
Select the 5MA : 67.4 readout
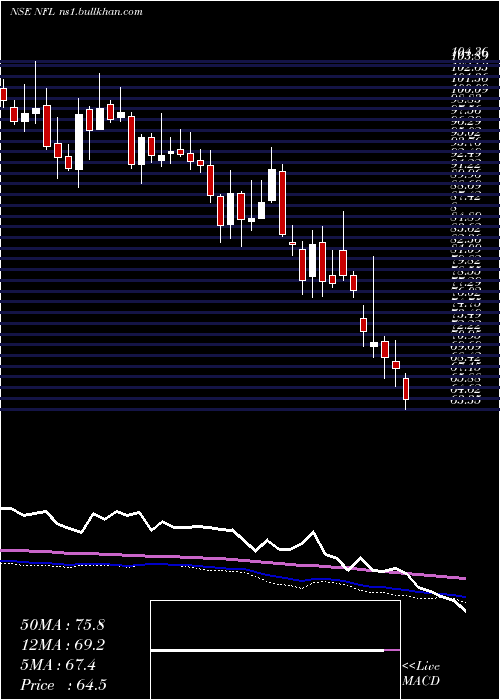58,665
